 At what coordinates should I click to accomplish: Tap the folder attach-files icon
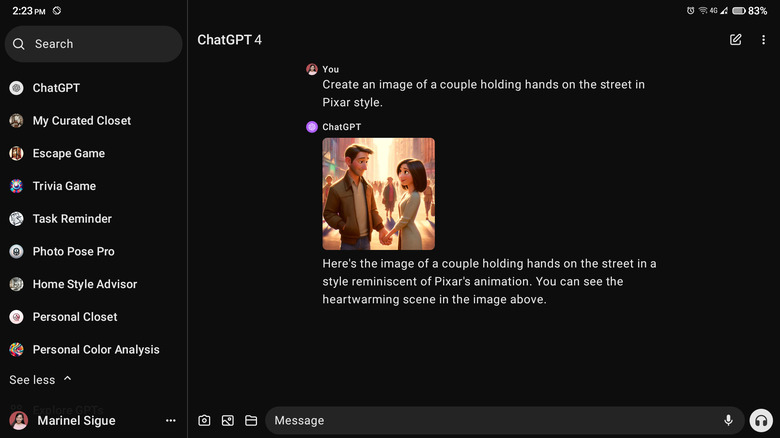pos(251,421)
